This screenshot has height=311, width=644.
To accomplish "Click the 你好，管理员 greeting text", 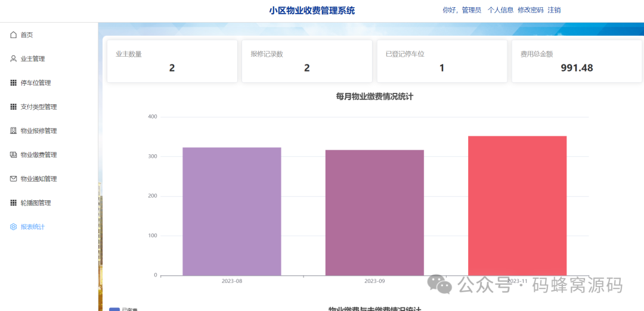I will tap(462, 10).
